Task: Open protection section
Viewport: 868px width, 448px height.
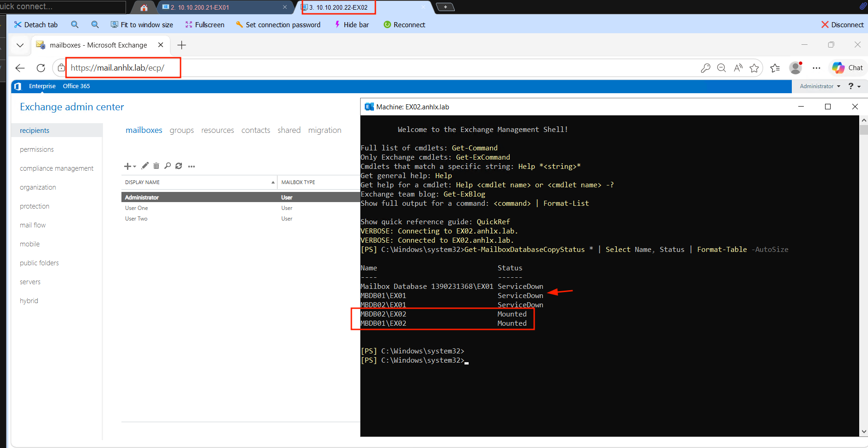Action: point(35,206)
